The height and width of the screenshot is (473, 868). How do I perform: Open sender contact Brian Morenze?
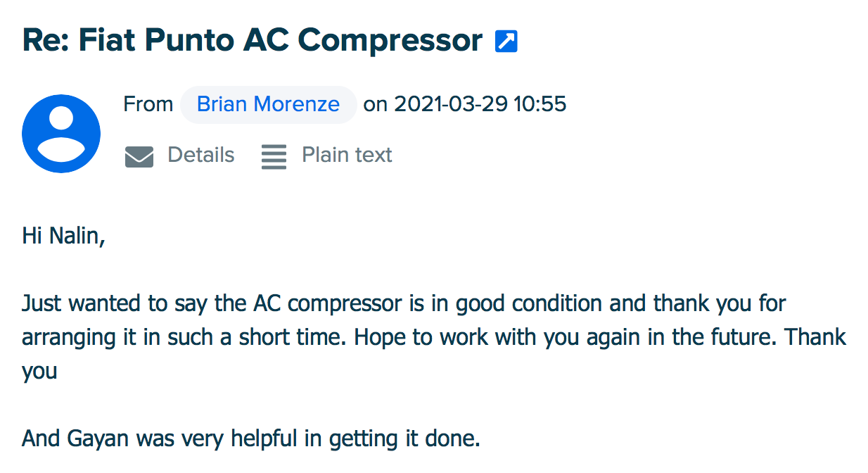tap(268, 105)
